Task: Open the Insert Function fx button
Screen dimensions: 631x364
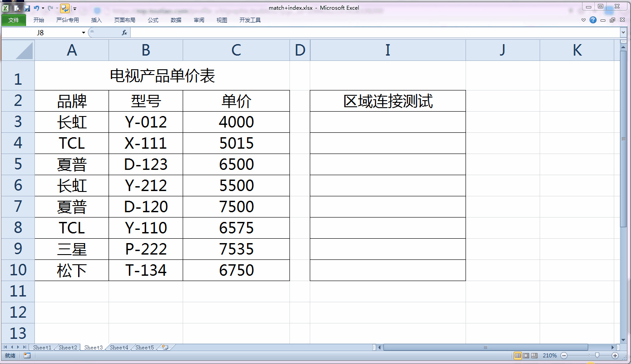Action: (124, 33)
